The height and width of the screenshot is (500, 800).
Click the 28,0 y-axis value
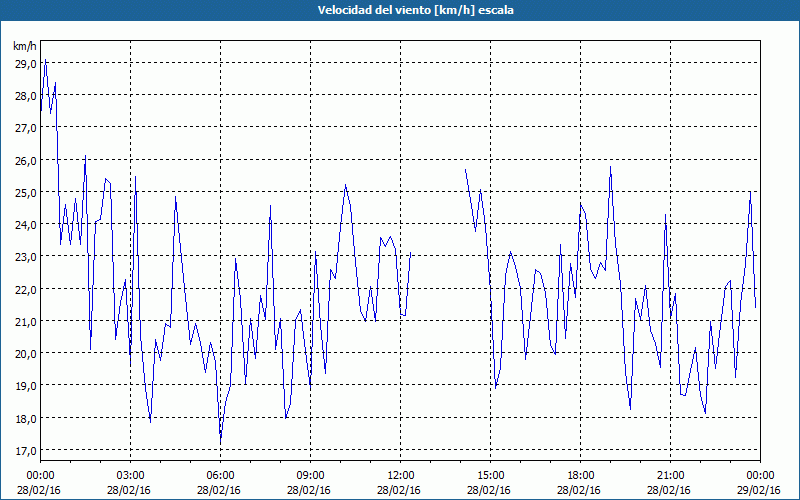tap(26, 96)
